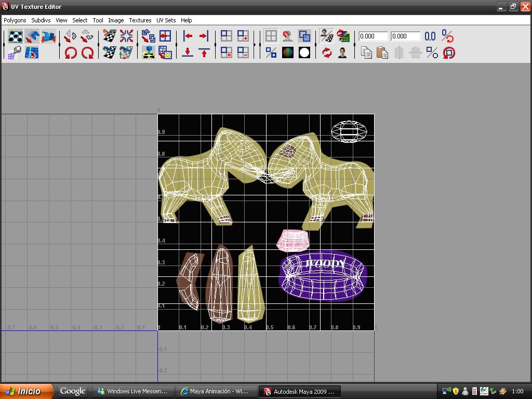Select the Smooth UV tool icon
This screenshot has width=532, height=399.
pos(48,36)
